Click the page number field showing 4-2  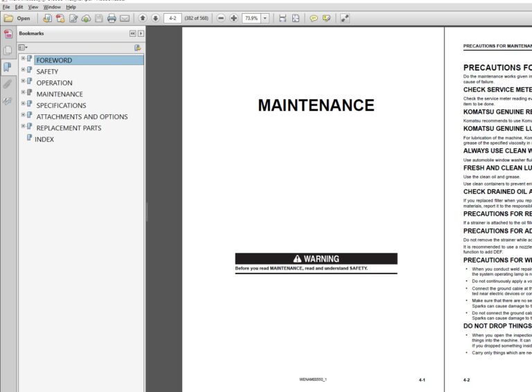pyautogui.click(x=172, y=18)
